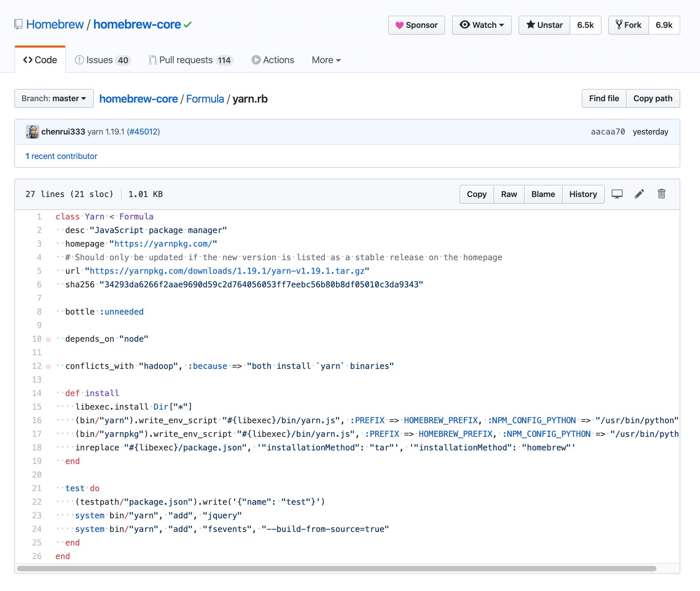Image resolution: width=700 pixels, height=591 pixels.
Task: Click the horizontal code scrollbar
Action: click(336, 569)
